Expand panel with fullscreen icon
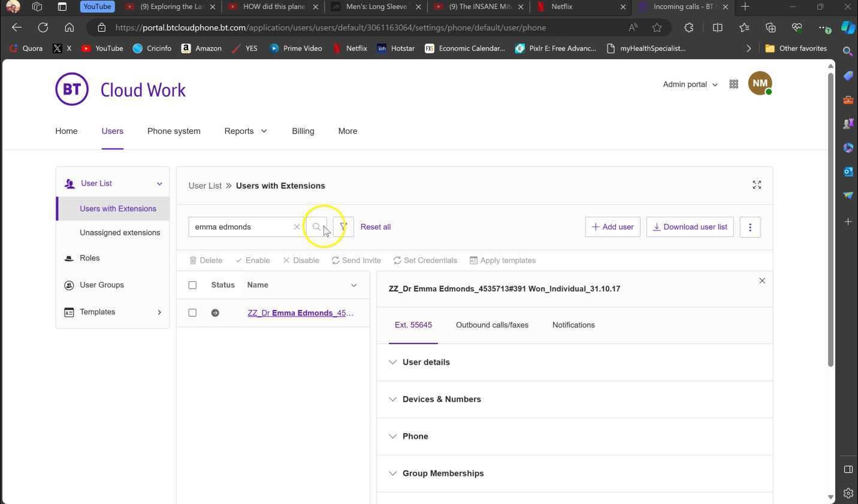 tap(757, 185)
